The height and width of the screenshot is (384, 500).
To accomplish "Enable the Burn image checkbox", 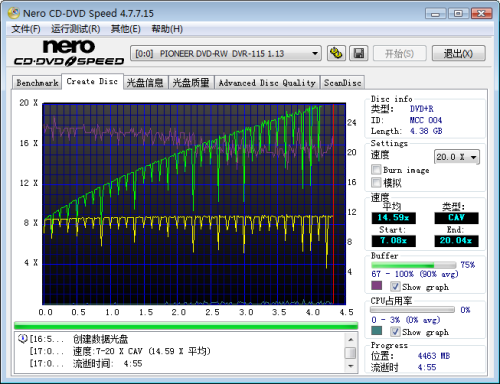I will coord(376,170).
